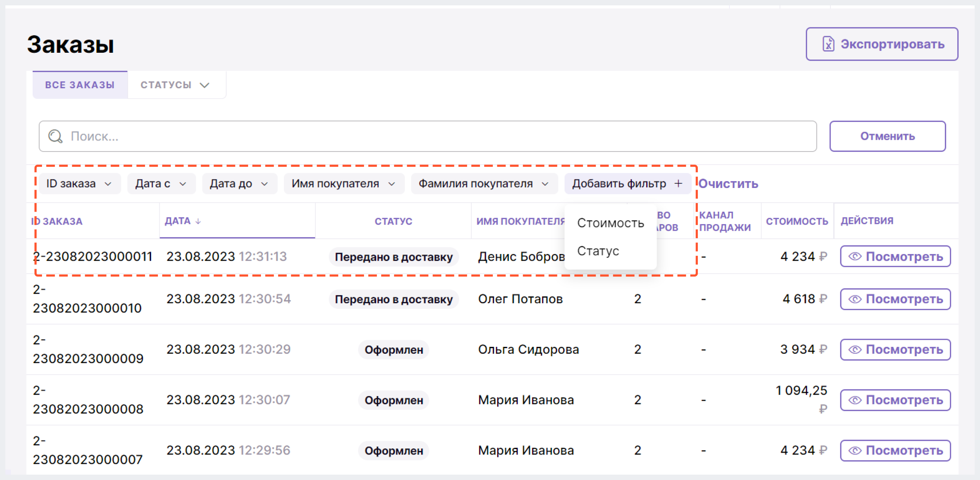Expand the Имя покупателя filter
Image resolution: width=980 pixels, height=480 pixels.
[344, 184]
